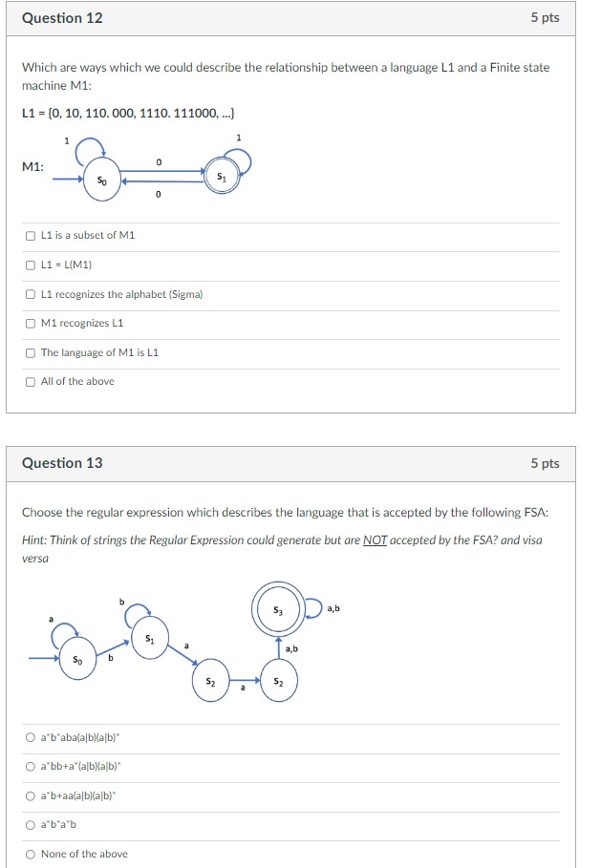Image resolution: width=601 pixels, height=868 pixels.
Task: Check the "M1 recognizes L1" option
Action: click(29, 324)
